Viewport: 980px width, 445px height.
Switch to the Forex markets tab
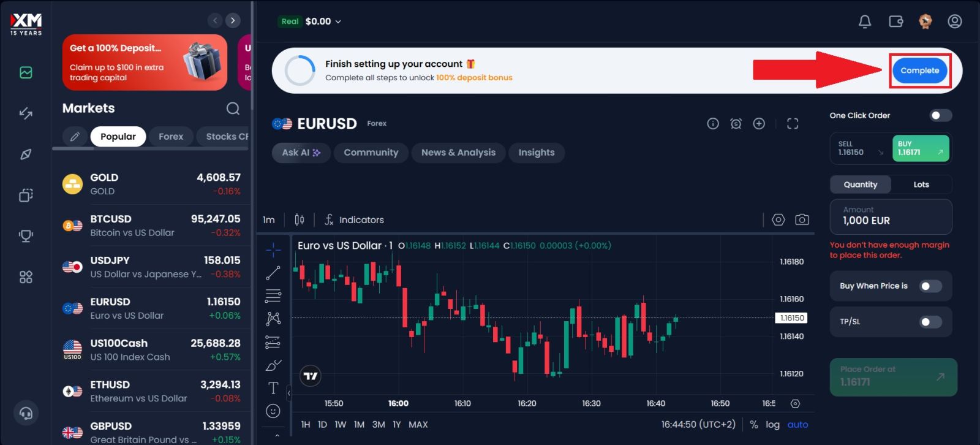171,137
